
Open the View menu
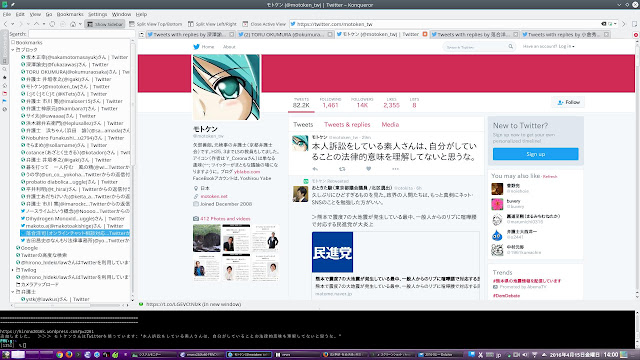(35, 14)
